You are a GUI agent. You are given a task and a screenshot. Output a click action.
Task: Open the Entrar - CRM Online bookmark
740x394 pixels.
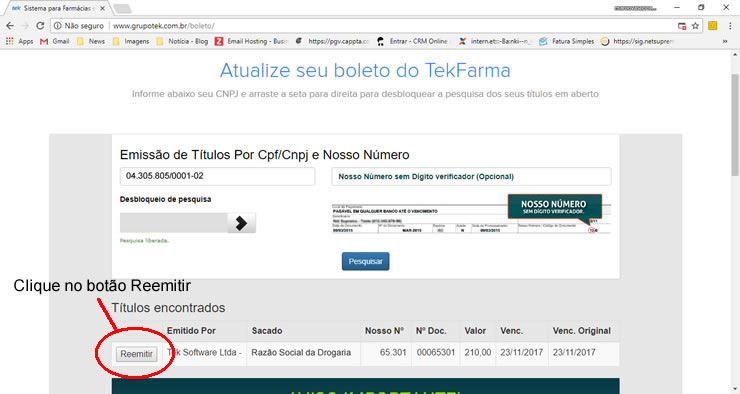412,42
